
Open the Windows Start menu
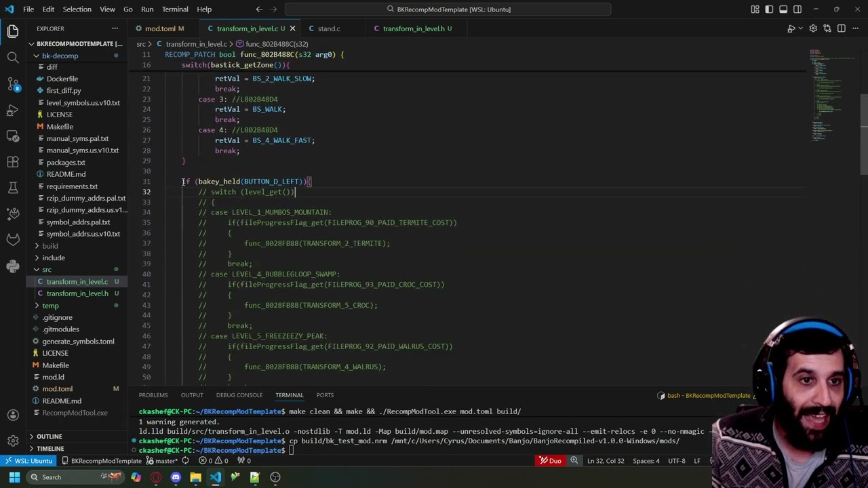(14, 477)
